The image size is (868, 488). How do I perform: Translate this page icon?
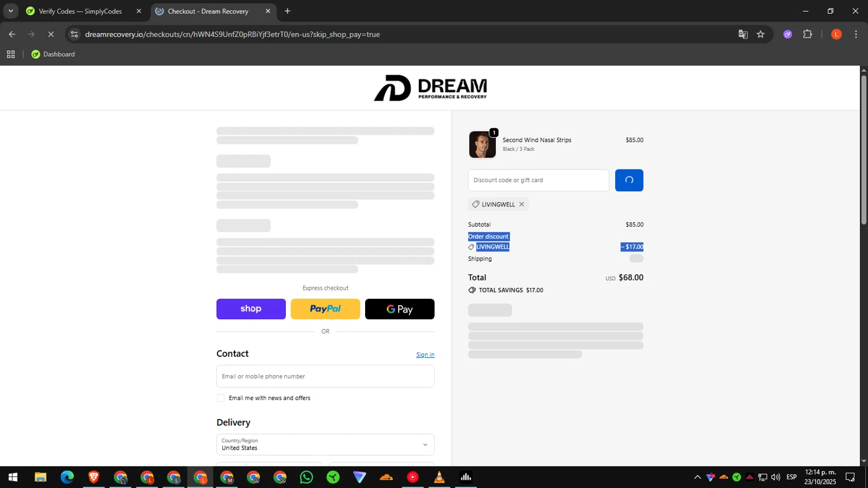pyautogui.click(x=743, y=34)
